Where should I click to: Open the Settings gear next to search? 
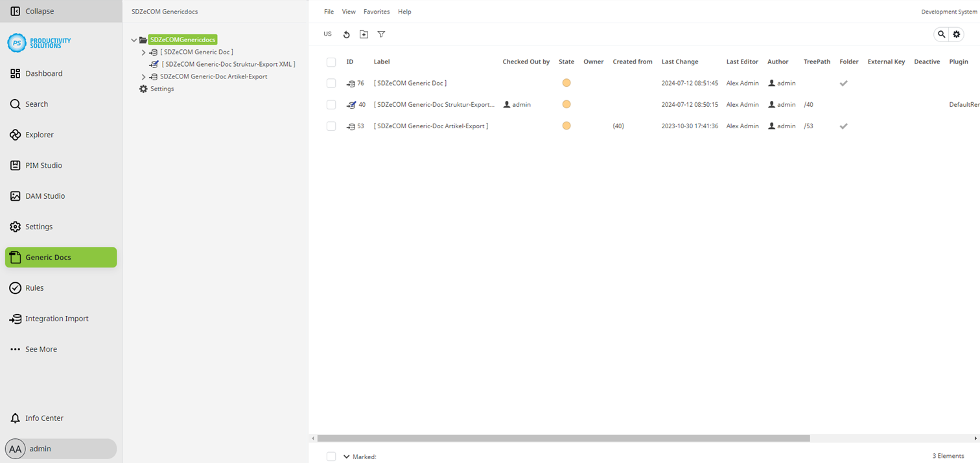[x=957, y=34]
